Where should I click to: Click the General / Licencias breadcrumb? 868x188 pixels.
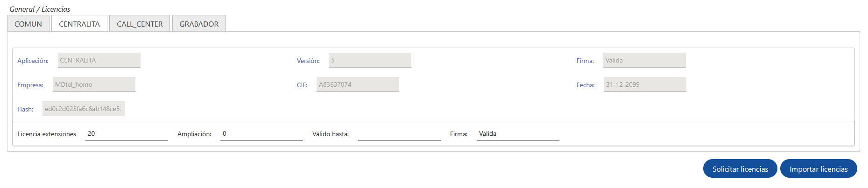40,9
